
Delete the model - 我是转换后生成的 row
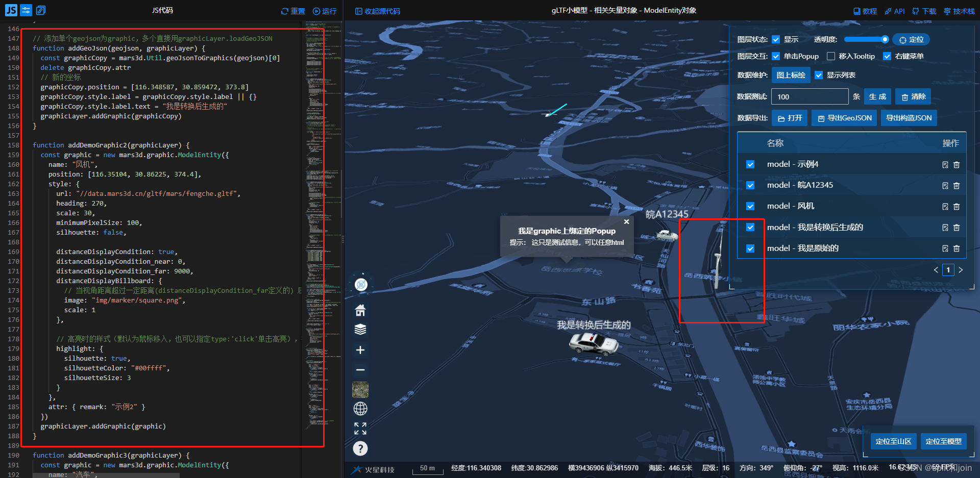tap(957, 228)
